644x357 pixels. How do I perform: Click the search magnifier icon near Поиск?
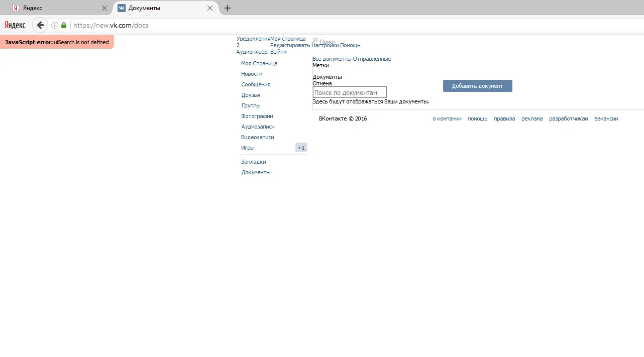coord(315,41)
